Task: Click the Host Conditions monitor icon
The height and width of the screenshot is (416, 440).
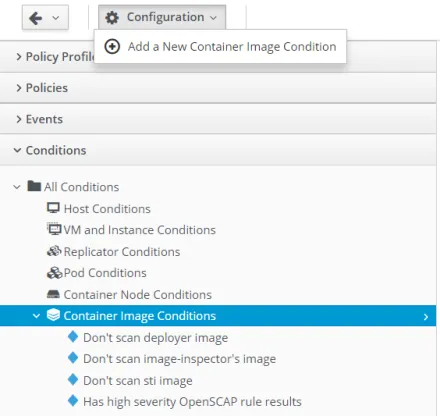Action: point(53,208)
